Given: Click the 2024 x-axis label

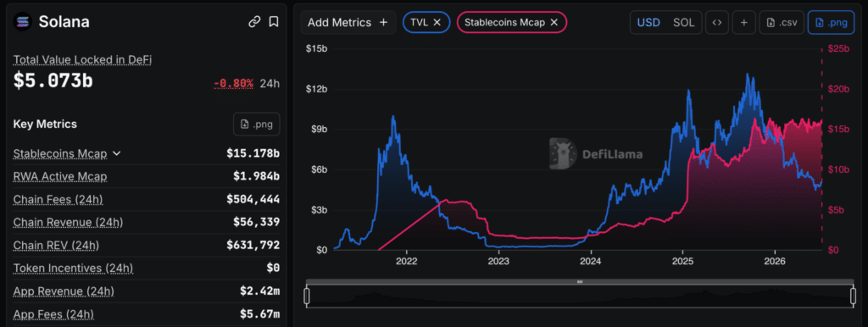Looking at the screenshot, I should [x=591, y=261].
